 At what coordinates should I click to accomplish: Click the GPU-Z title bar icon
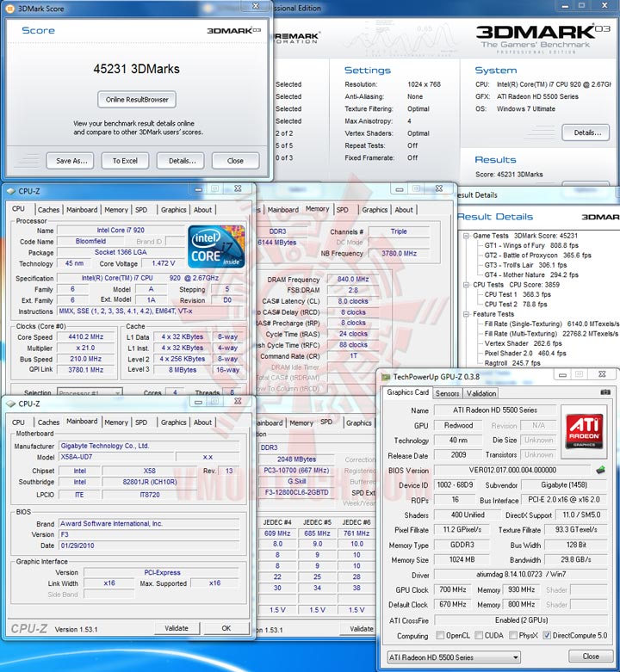tap(386, 377)
